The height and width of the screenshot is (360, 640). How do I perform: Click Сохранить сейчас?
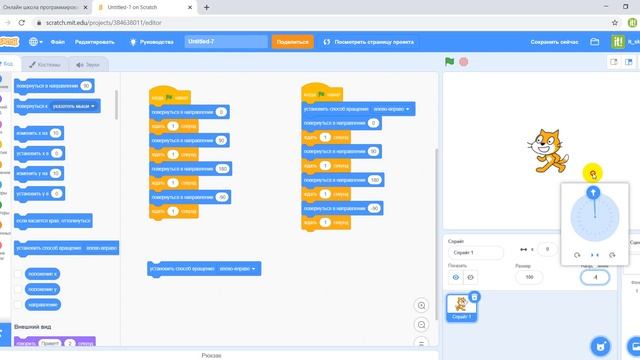coord(554,42)
